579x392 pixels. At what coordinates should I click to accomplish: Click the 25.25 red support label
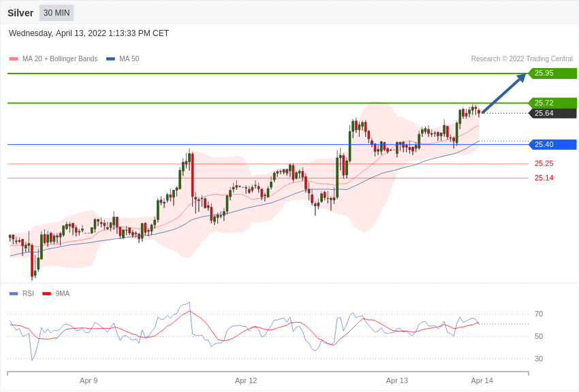[544, 163]
